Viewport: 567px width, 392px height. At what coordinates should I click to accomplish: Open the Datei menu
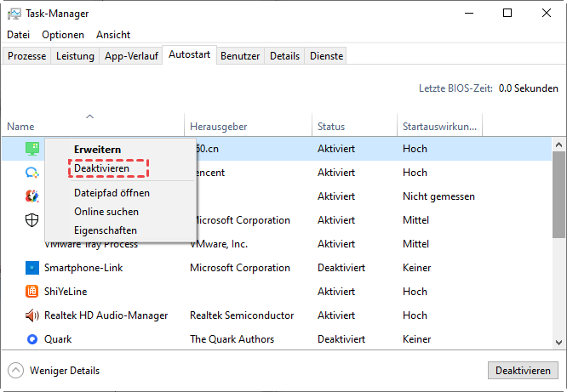18,35
